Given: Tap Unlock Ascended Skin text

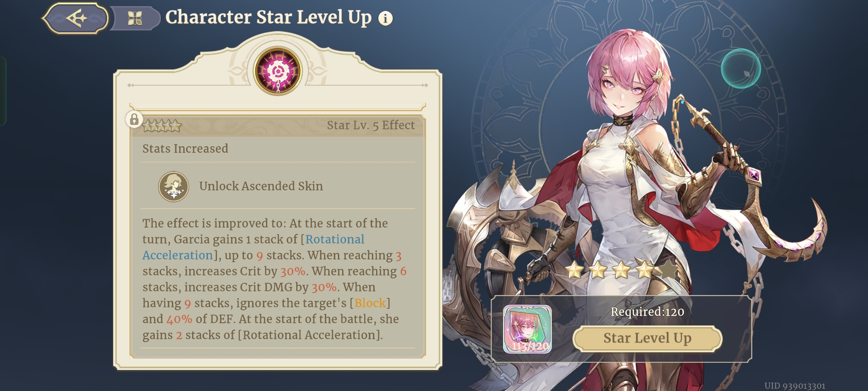Looking at the screenshot, I should coord(261,186).
